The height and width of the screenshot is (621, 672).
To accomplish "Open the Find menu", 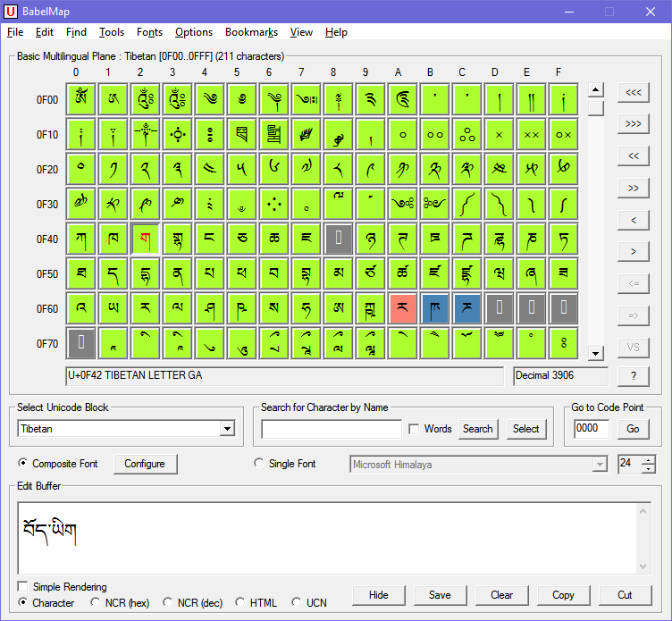I will pos(76,32).
